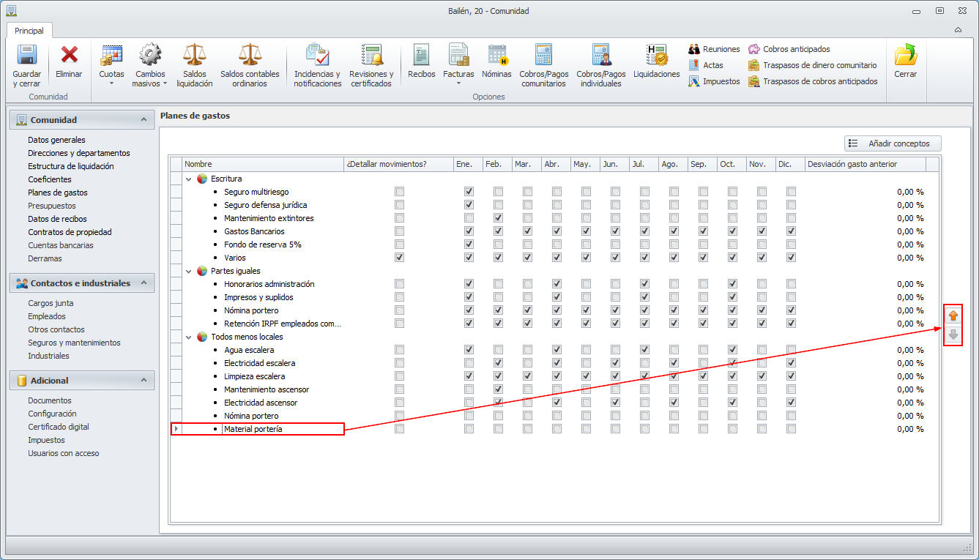Open Recibos from the ribbon

pyautogui.click(x=421, y=56)
